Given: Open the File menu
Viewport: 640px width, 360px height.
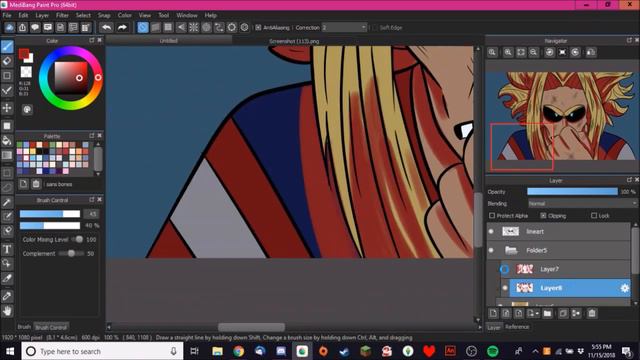Looking at the screenshot, I should (x=7, y=16).
